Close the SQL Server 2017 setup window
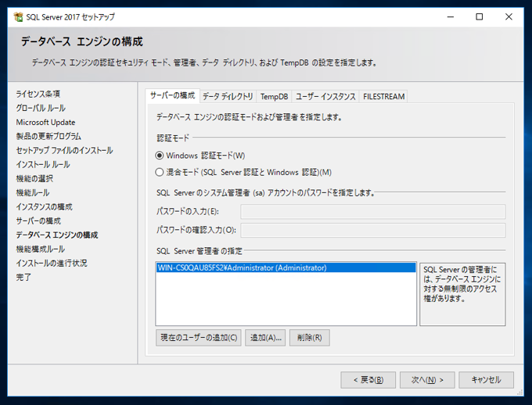532x405 pixels. pos(509,16)
